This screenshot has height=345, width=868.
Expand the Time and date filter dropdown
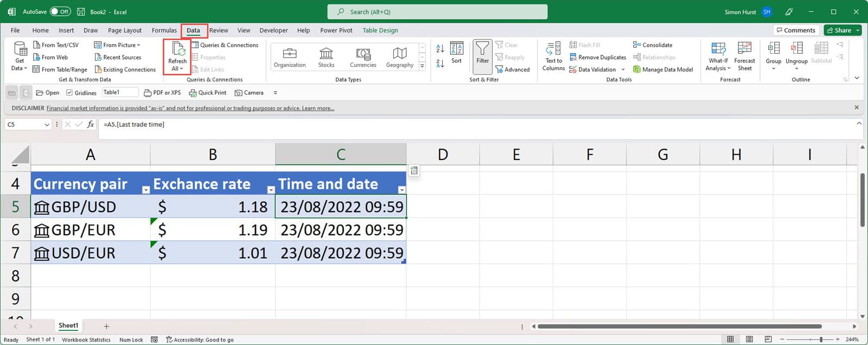pos(401,190)
